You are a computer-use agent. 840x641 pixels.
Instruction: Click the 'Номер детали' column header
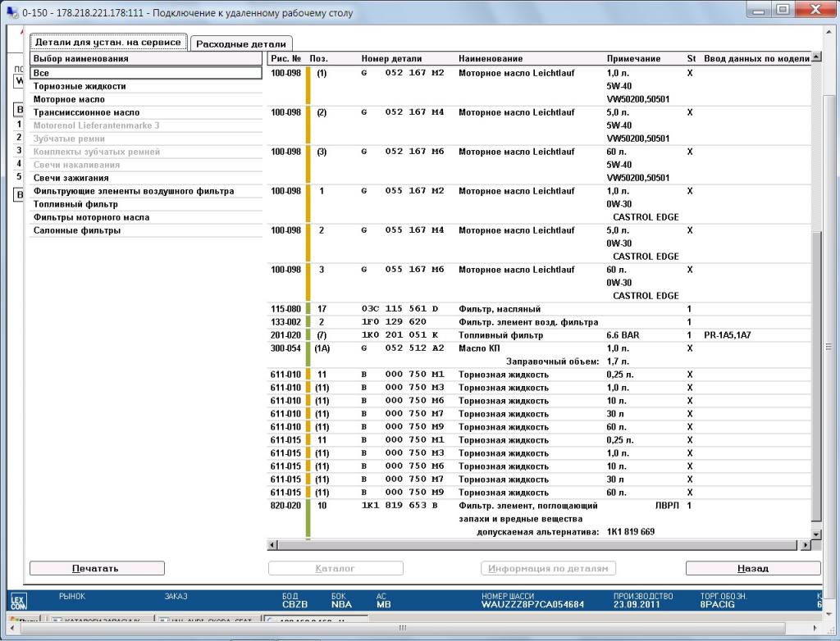click(391, 58)
